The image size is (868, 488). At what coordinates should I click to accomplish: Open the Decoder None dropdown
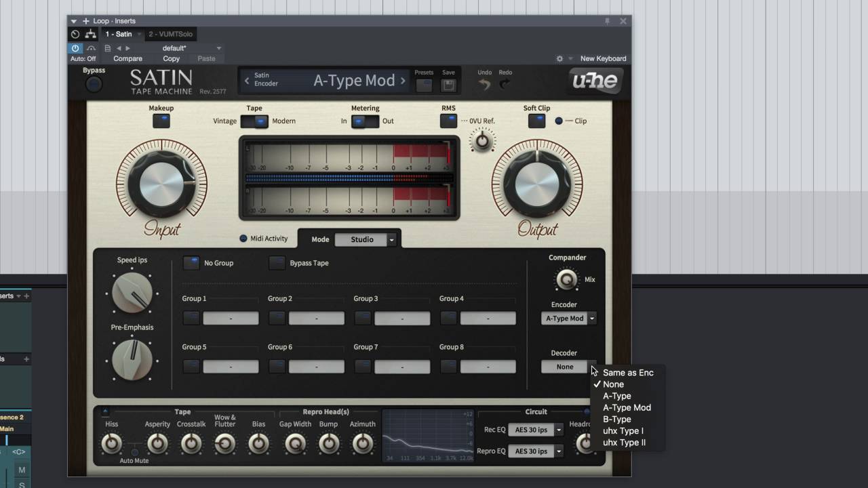tap(569, 367)
